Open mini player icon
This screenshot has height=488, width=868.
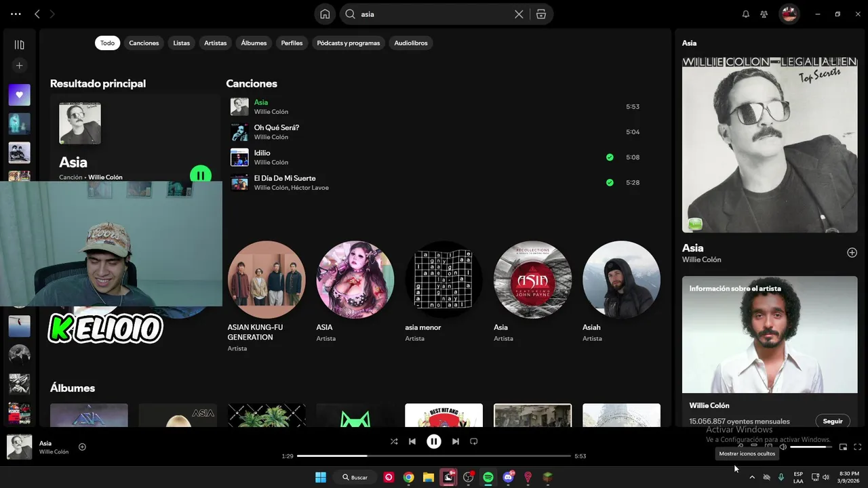[844, 447]
